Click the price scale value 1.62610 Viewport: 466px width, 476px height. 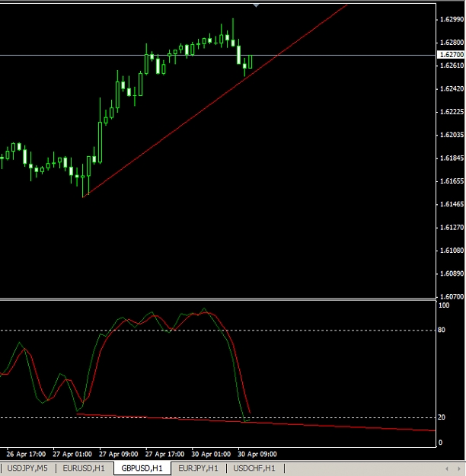[452, 65]
